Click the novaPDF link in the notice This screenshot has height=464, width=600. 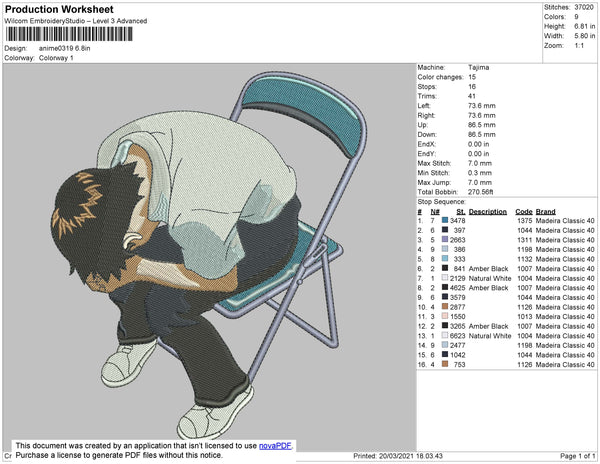[x=277, y=447]
